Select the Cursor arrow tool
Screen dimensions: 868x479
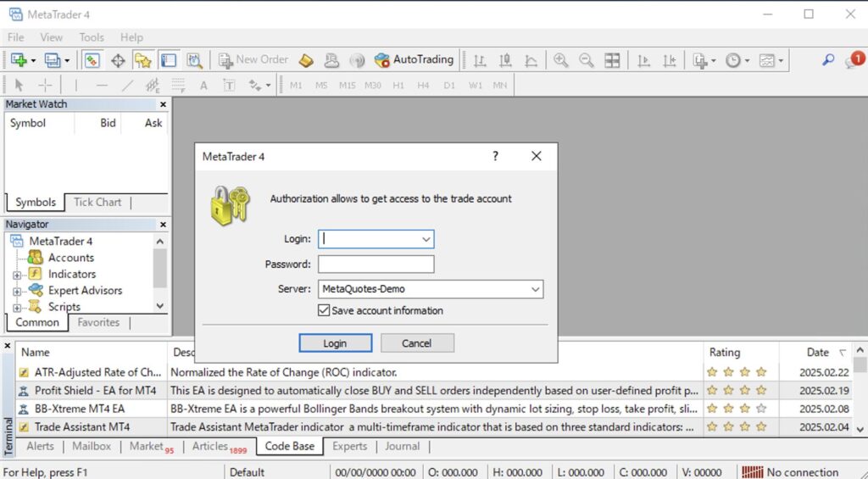click(19, 86)
